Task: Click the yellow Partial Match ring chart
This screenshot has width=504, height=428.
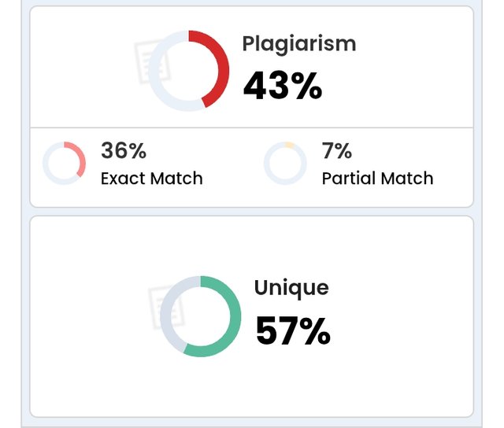Action: click(285, 163)
